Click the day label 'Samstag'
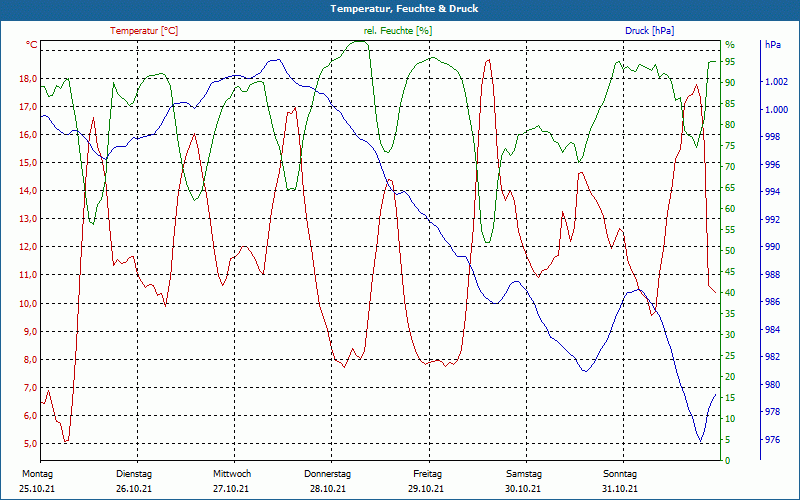Screen dimensions: 800x500 click(x=524, y=474)
